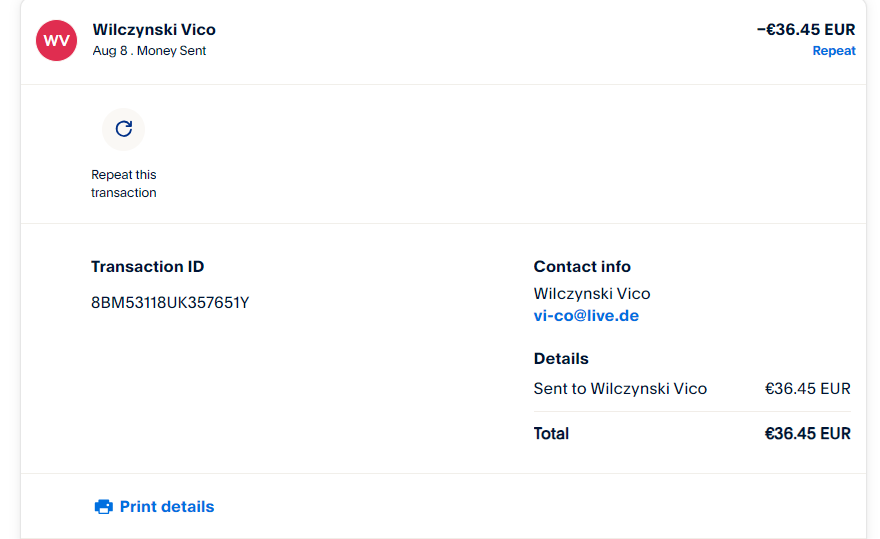The height and width of the screenshot is (539, 880).
Task: Click the printer icon
Action: (x=103, y=507)
